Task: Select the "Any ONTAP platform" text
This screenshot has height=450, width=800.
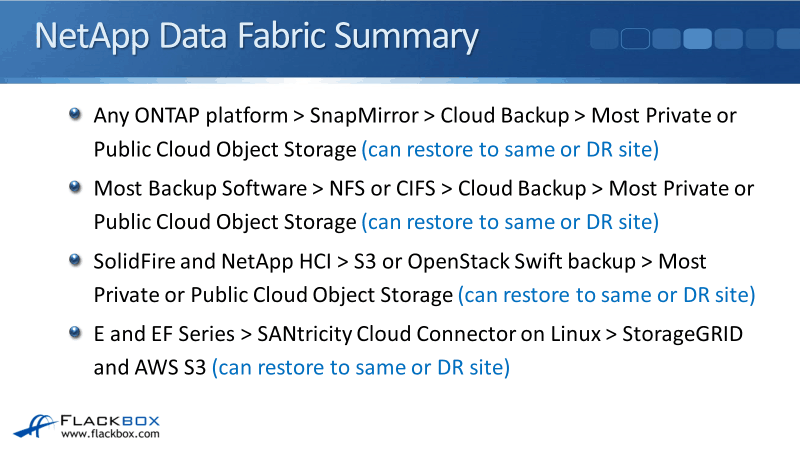Action: [x=187, y=116]
